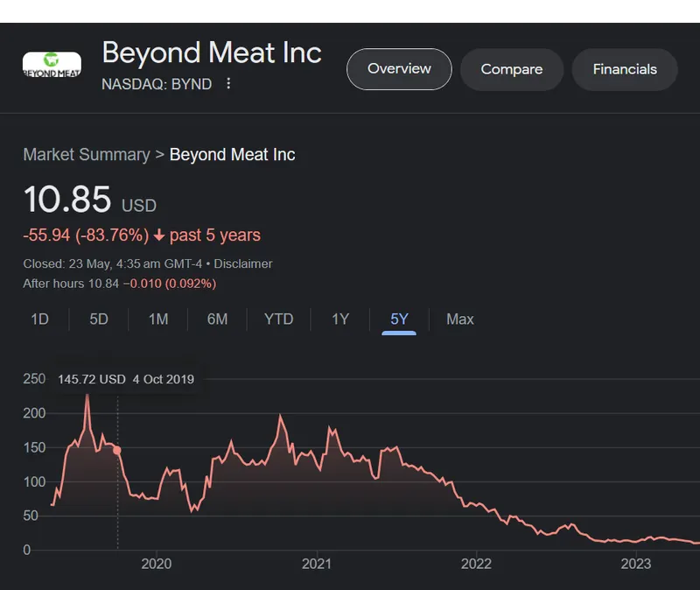Image resolution: width=700 pixels, height=590 pixels.
Task: Go to the Market Summary breadcrumb link
Action: [87, 155]
